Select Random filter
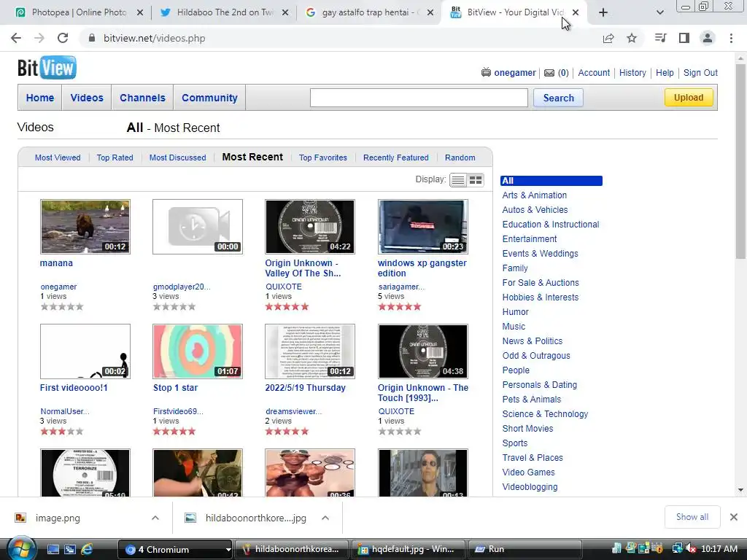 pyautogui.click(x=460, y=157)
